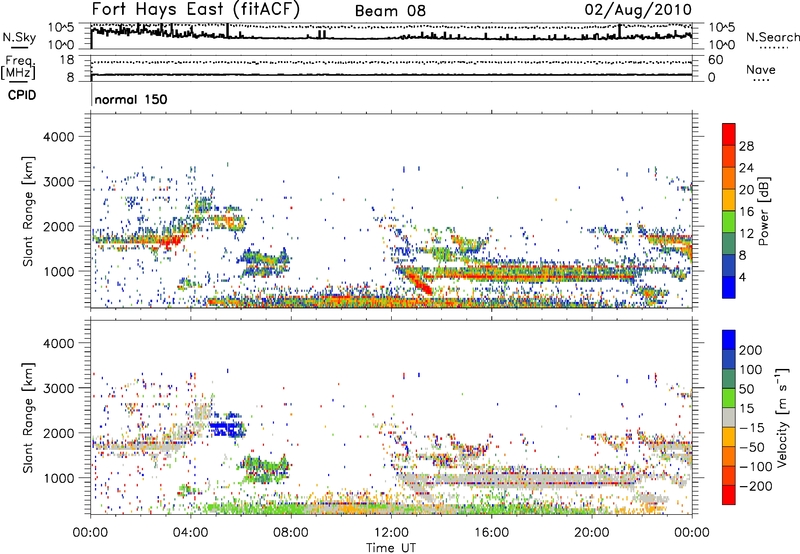Click the 'Fort Hays East (fitACF)' title
Image resolution: width=800 pixels, height=554 pixels.
196,9
